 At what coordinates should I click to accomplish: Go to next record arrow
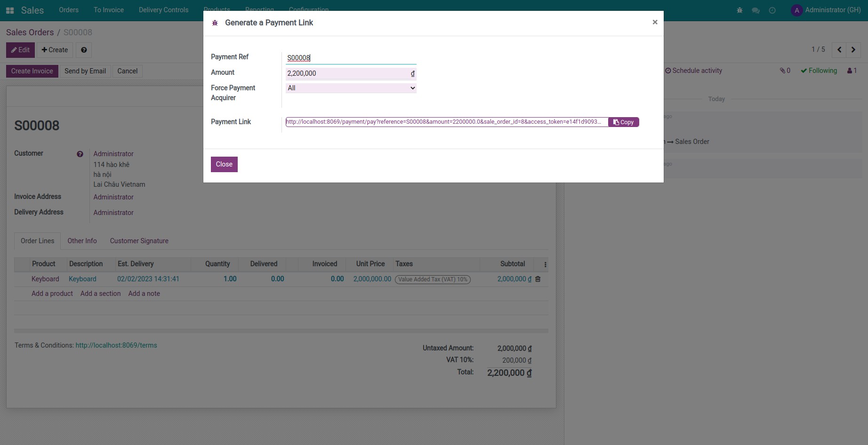pyautogui.click(x=853, y=49)
